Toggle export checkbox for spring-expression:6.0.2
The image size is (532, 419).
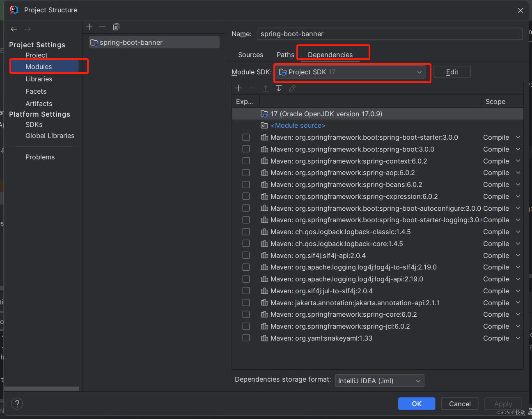pos(246,196)
